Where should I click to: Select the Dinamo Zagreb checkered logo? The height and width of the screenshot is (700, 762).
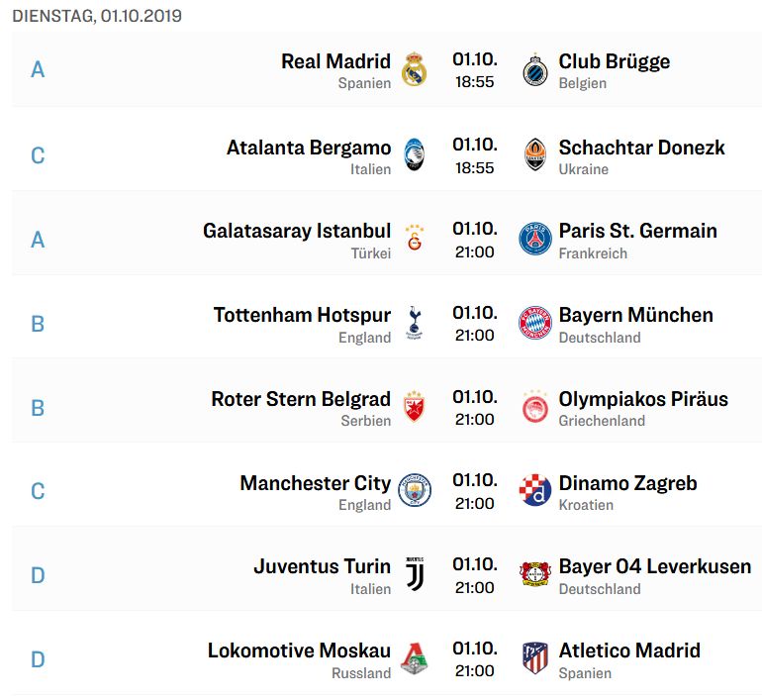click(x=535, y=490)
